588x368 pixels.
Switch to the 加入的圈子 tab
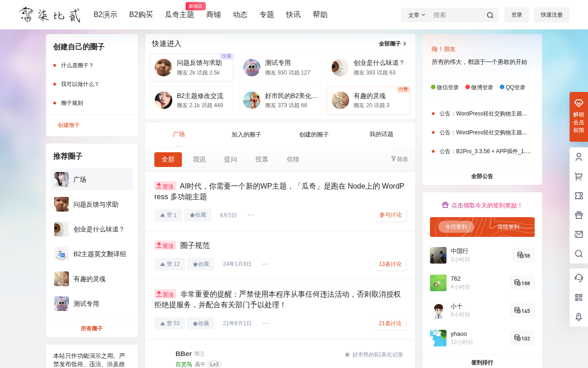(246, 135)
